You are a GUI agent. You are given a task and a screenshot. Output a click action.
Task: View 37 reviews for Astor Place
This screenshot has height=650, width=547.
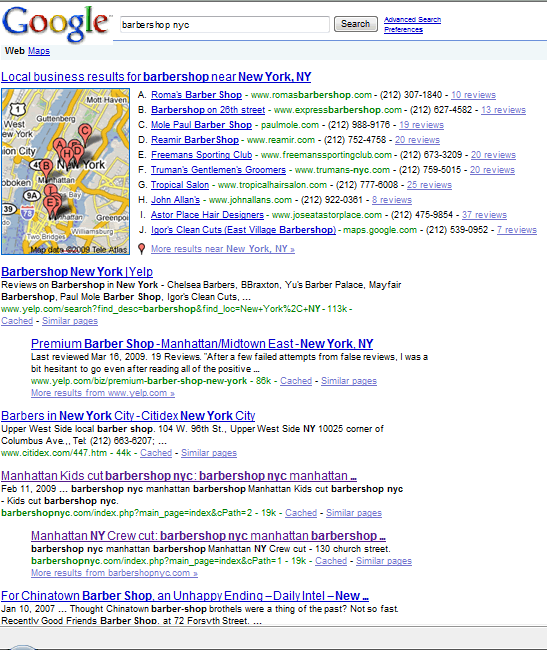(x=484, y=215)
